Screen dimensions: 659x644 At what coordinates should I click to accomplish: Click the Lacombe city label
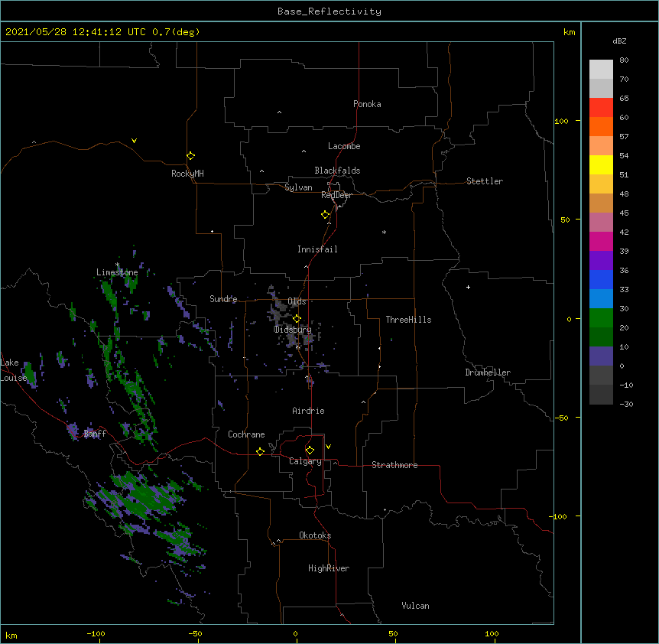(x=344, y=146)
